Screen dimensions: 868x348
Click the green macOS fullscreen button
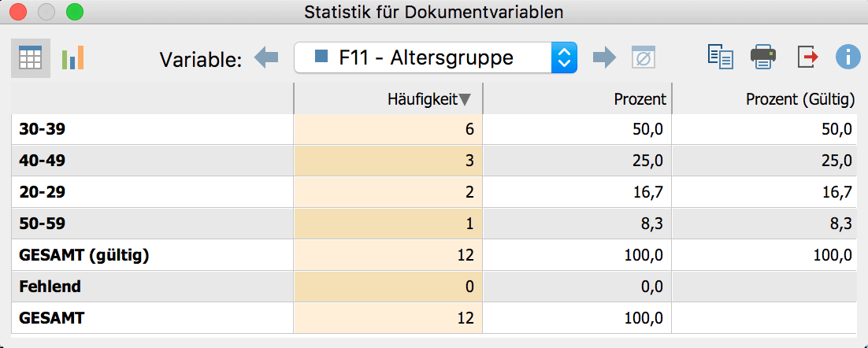point(74,12)
